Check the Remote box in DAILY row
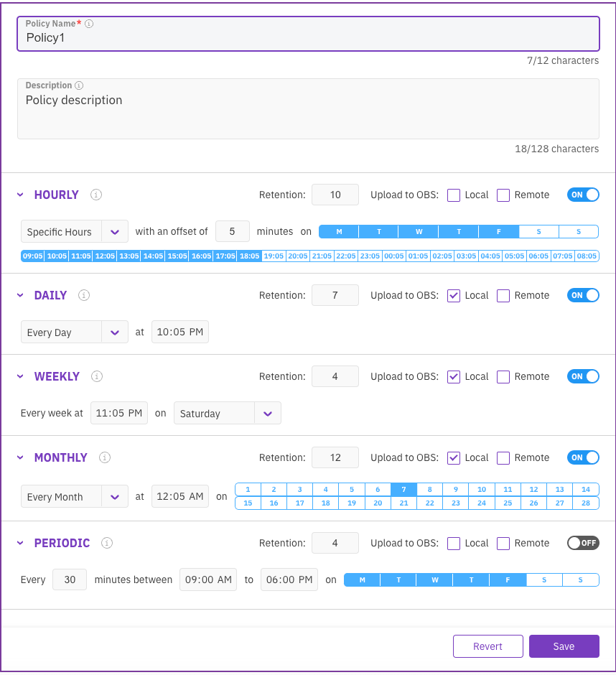Viewport: 616px width, 675px height. [503, 295]
